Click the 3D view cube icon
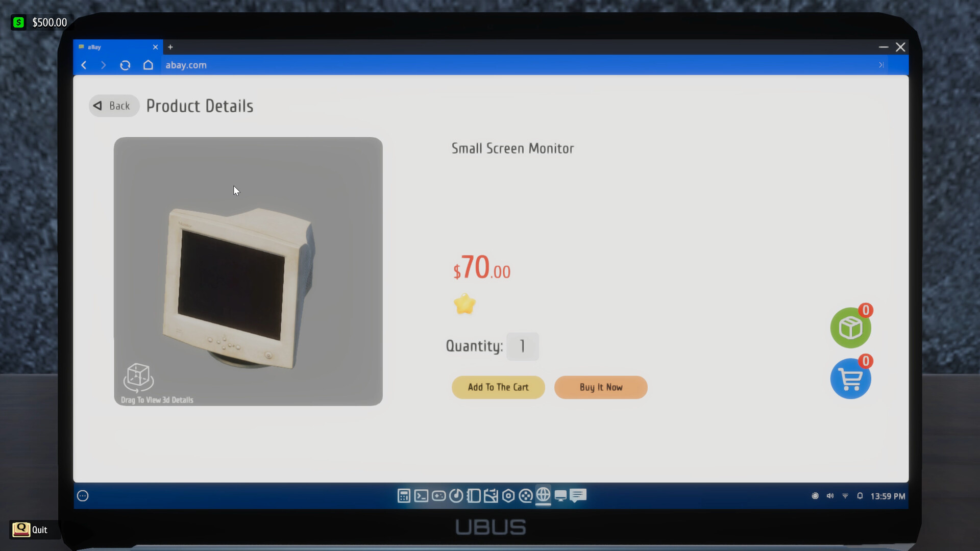This screenshot has width=980, height=551. pyautogui.click(x=139, y=377)
